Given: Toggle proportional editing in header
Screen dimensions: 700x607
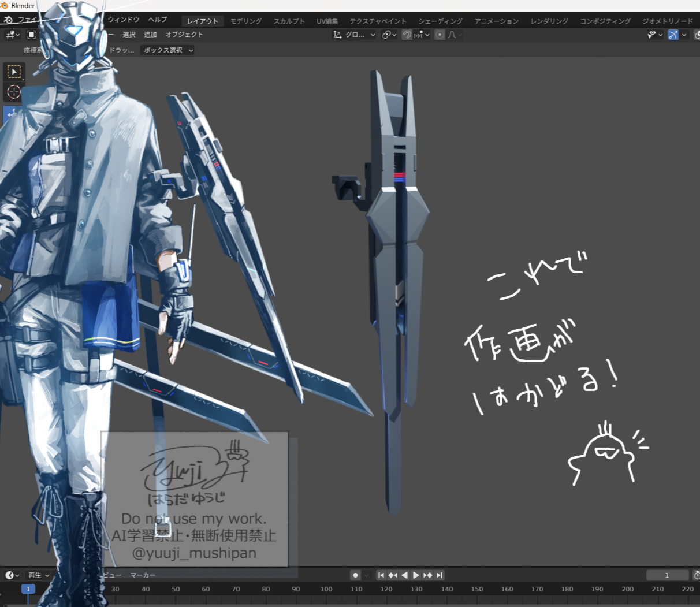Looking at the screenshot, I should click(x=440, y=35).
